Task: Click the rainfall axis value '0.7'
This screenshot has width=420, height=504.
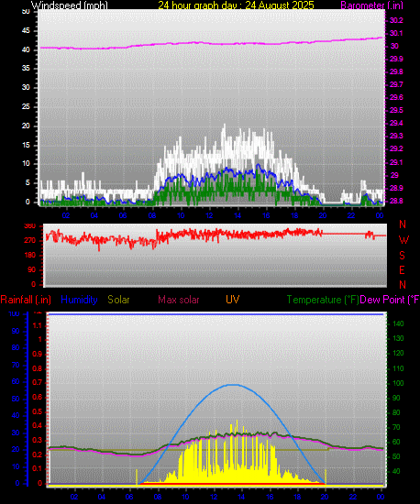Action: tap(37, 382)
